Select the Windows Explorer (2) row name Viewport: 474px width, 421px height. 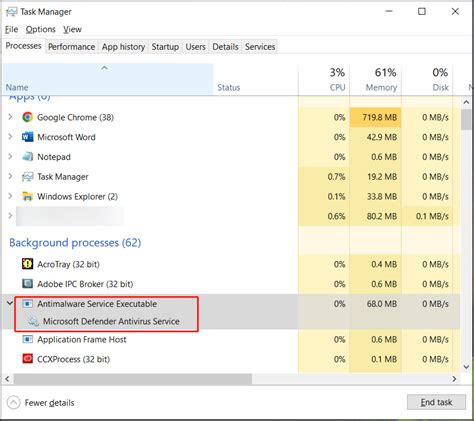point(77,196)
